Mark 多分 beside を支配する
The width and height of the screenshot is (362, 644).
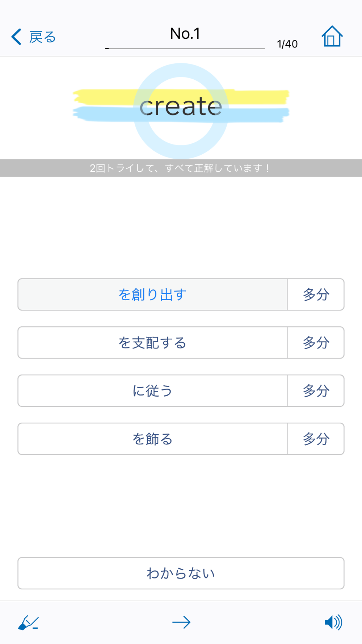coord(316,343)
